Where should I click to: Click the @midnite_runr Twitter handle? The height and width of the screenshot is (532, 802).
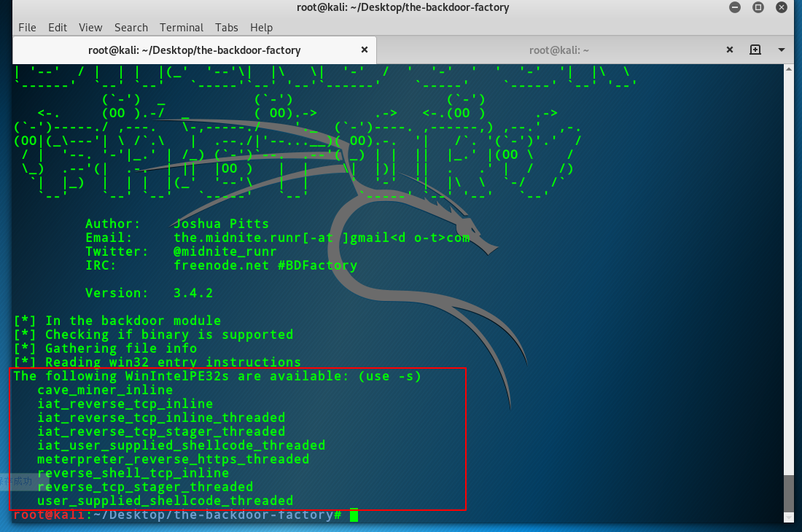click(x=225, y=252)
